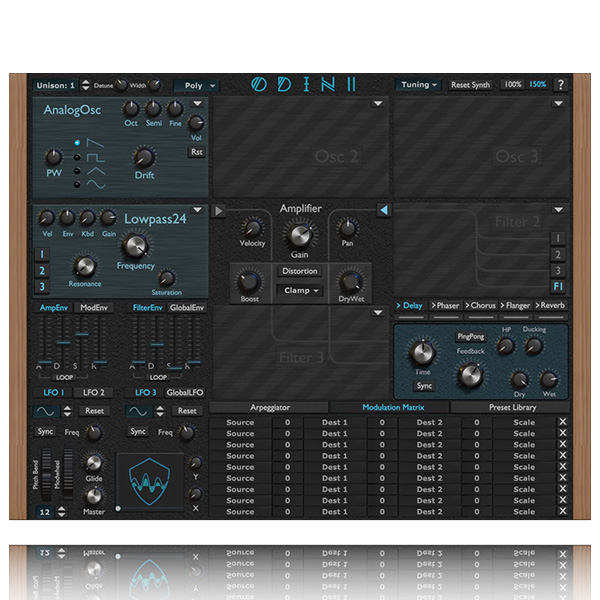The width and height of the screenshot is (600, 600).
Task: Click the Amplifier Gain knob
Action: (300, 235)
